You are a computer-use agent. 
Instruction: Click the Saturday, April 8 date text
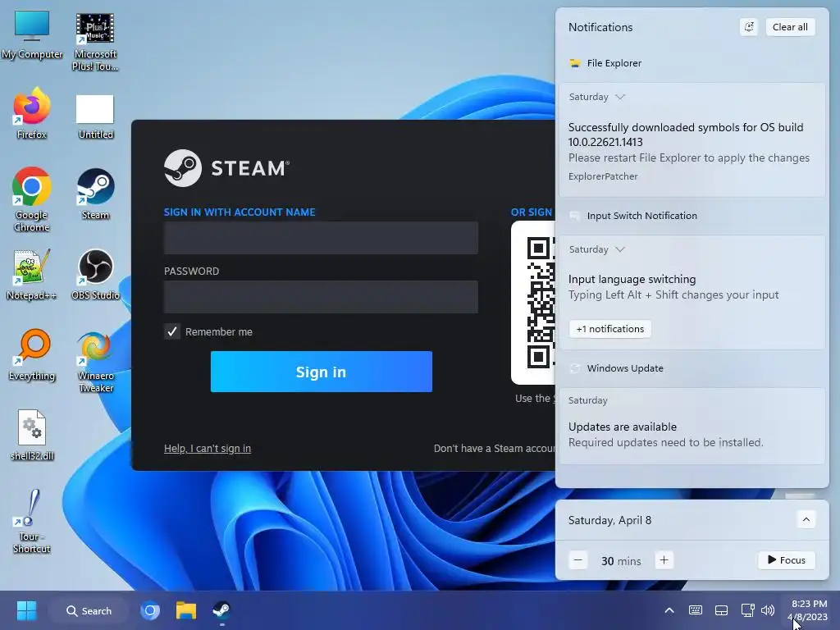pyautogui.click(x=609, y=520)
